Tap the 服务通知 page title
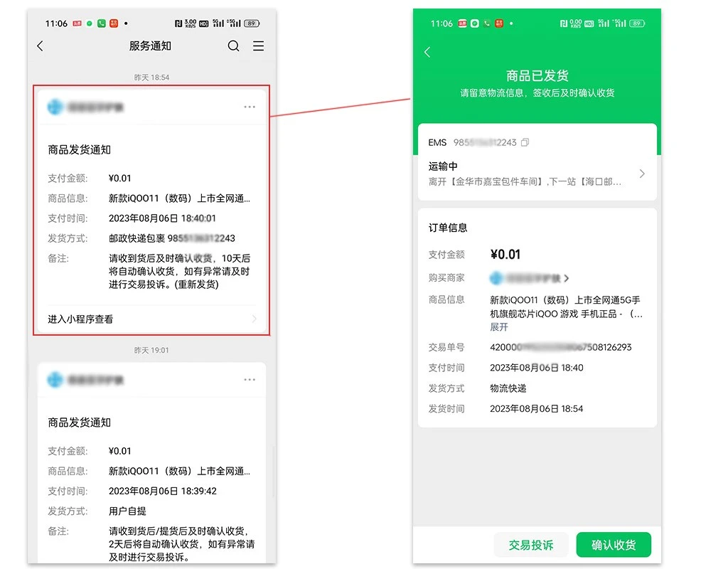The image size is (728, 569). [150, 46]
